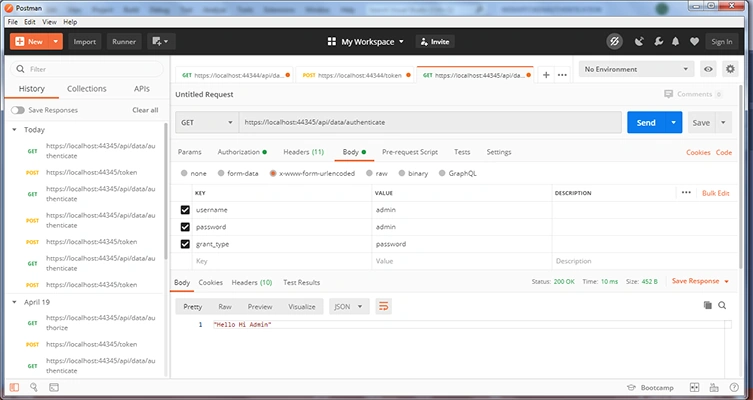Uncheck the username row checkbox
This screenshot has height=400, width=753.
click(185, 210)
